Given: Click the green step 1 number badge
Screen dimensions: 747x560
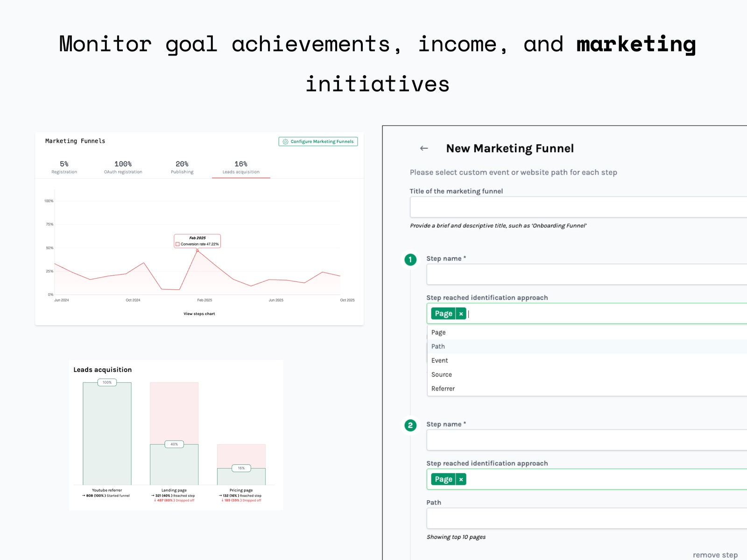Looking at the screenshot, I should (x=410, y=260).
